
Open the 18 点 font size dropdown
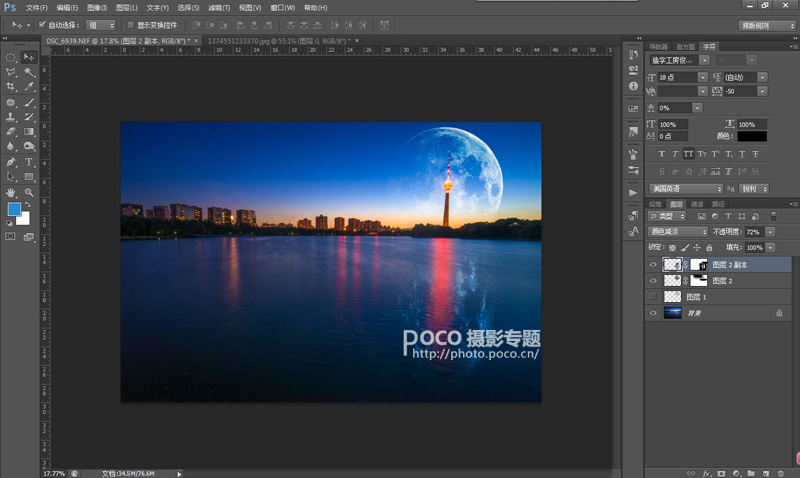[x=703, y=77]
